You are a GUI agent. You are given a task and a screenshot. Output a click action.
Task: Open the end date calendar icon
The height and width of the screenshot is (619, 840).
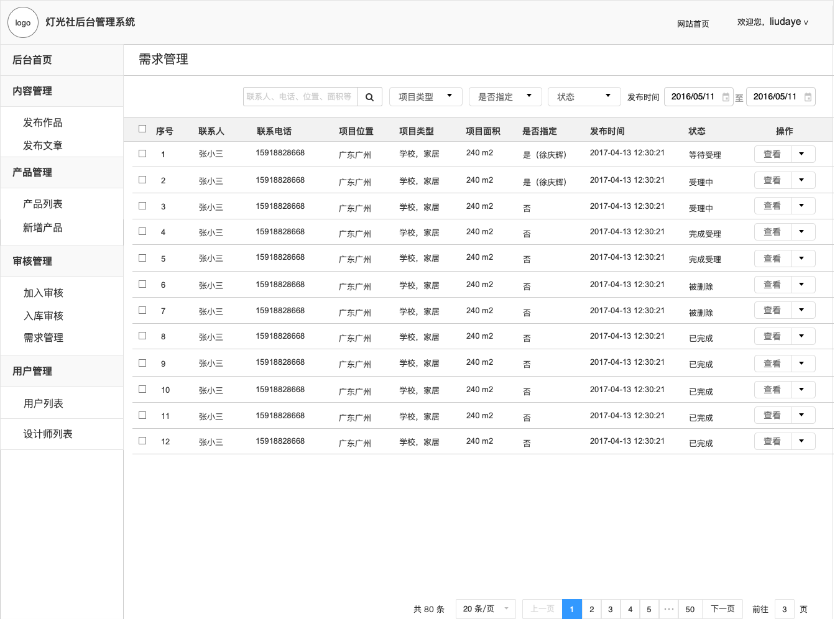[808, 97]
